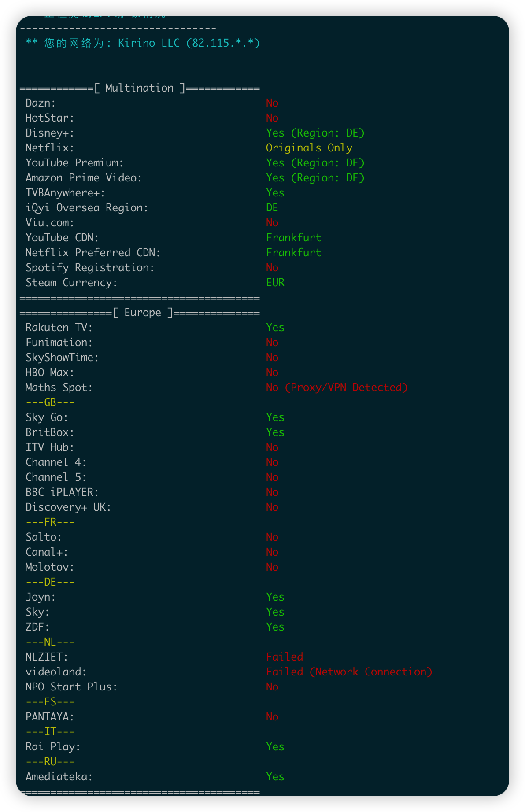The width and height of the screenshot is (525, 812).
Task: Click the Multination section header
Action: click(139, 88)
